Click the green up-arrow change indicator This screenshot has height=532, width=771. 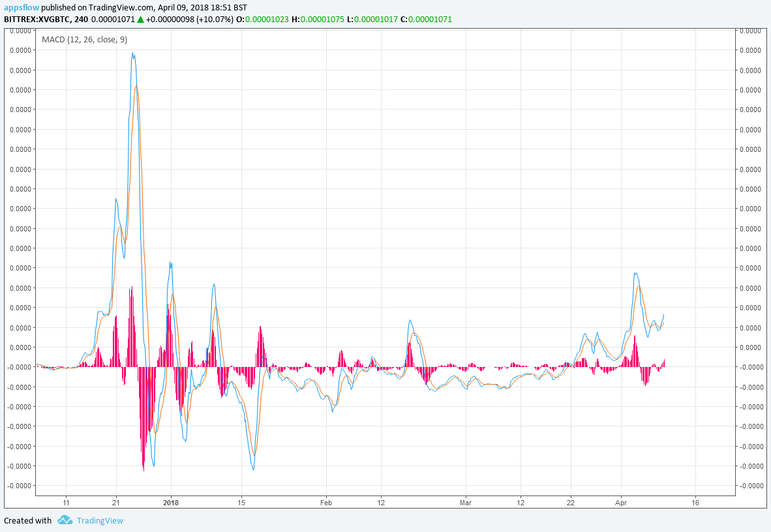(140, 19)
